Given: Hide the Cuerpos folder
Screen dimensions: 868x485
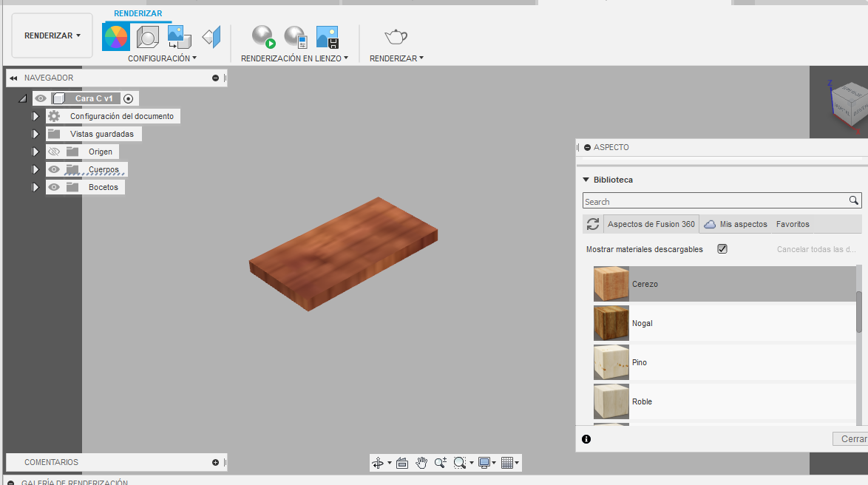Looking at the screenshot, I should coord(54,169).
